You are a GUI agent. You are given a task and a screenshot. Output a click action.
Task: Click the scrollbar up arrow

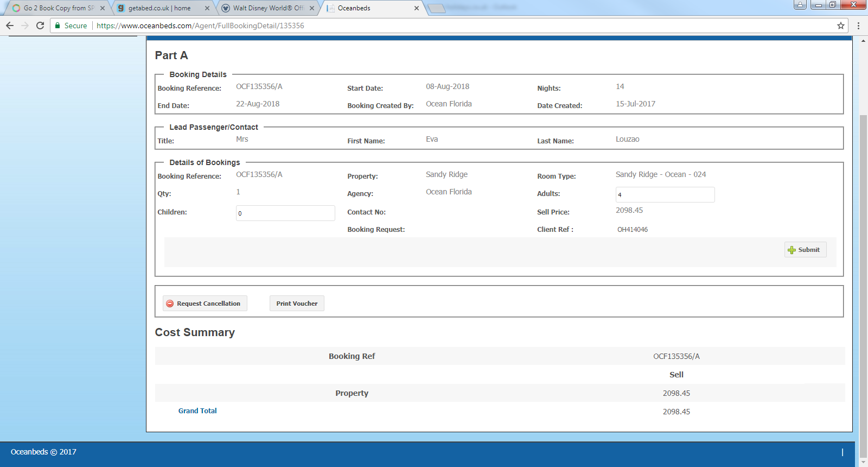(863, 41)
